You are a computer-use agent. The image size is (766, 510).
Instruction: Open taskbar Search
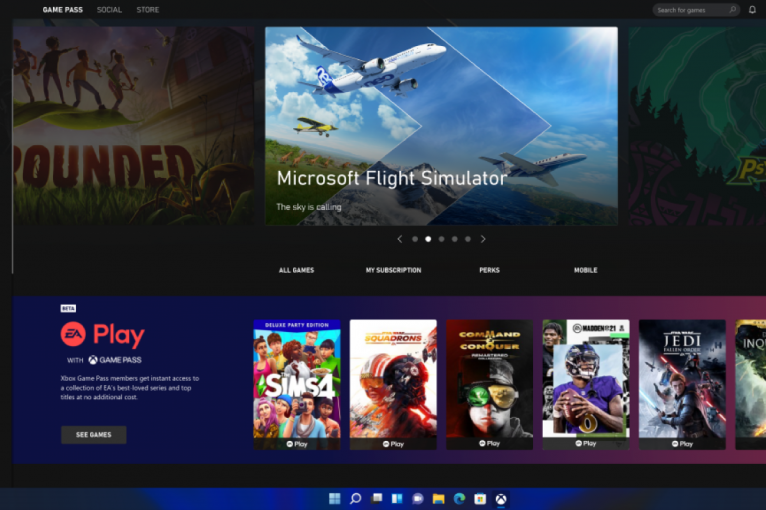pos(356,499)
